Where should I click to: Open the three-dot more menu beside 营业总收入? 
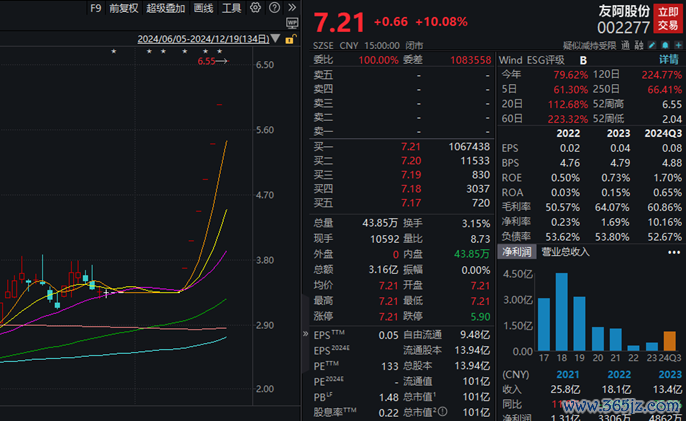tap(674, 253)
